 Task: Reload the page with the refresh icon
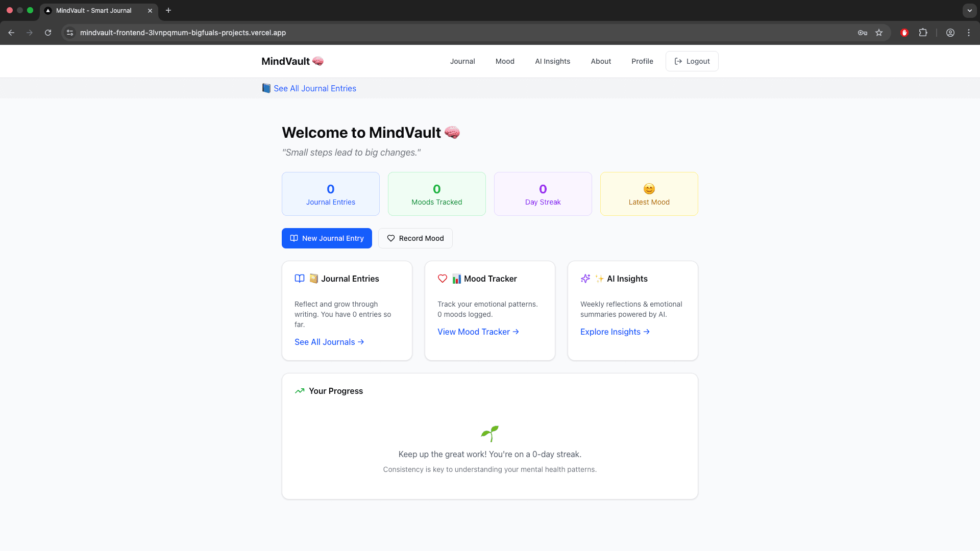point(48,33)
